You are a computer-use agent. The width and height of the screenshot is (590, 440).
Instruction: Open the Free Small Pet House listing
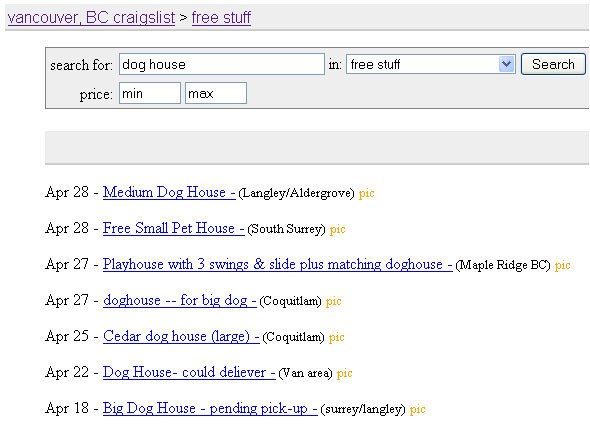coord(173,228)
